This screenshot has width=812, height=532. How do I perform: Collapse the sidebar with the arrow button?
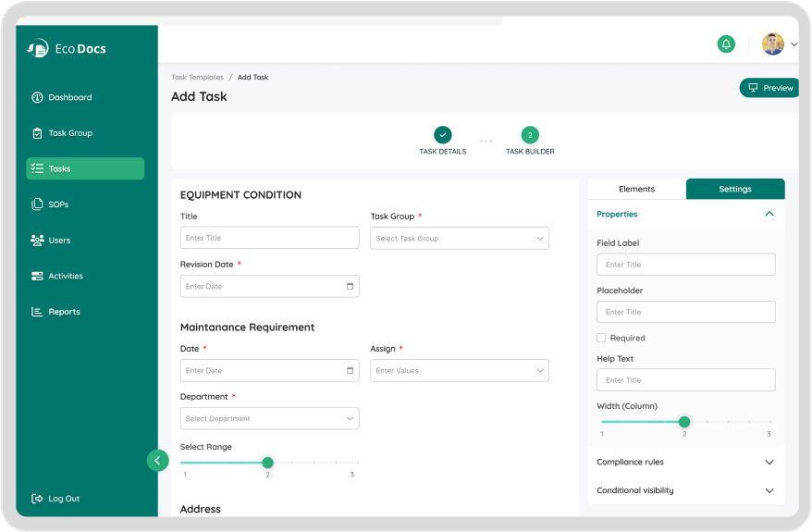[x=157, y=460]
